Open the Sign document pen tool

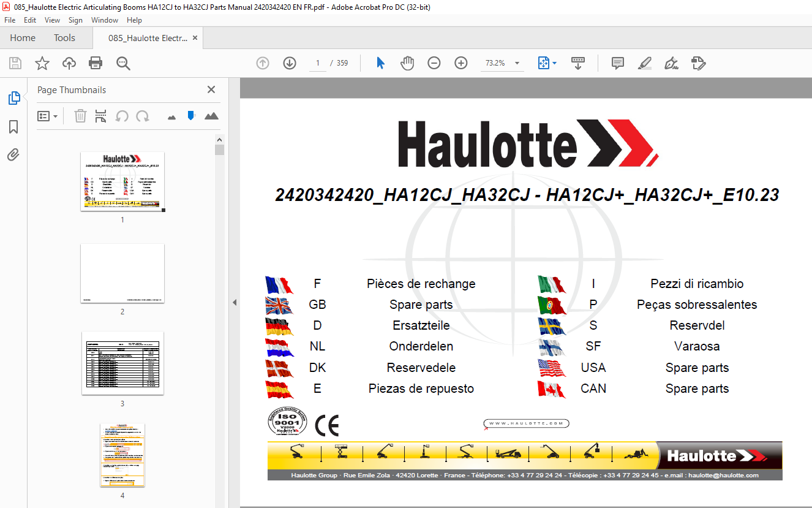point(672,63)
